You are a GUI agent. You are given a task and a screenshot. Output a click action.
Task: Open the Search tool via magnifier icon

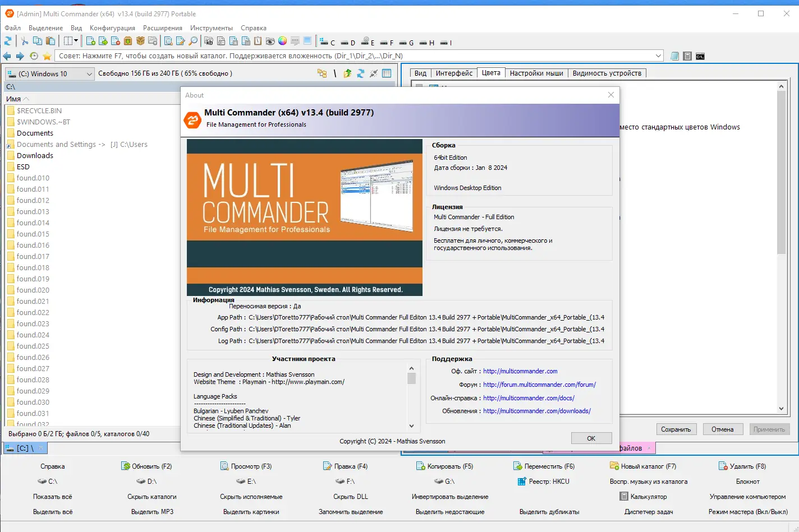click(193, 41)
